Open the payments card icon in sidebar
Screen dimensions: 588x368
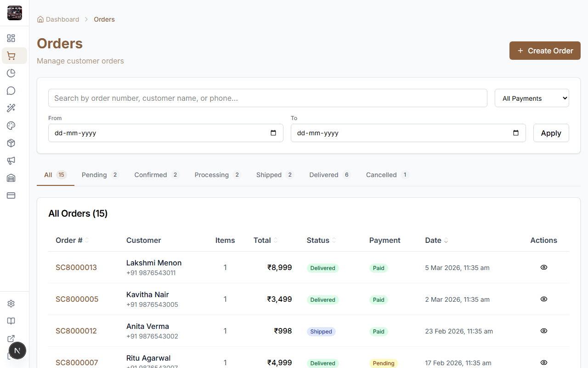(x=11, y=195)
